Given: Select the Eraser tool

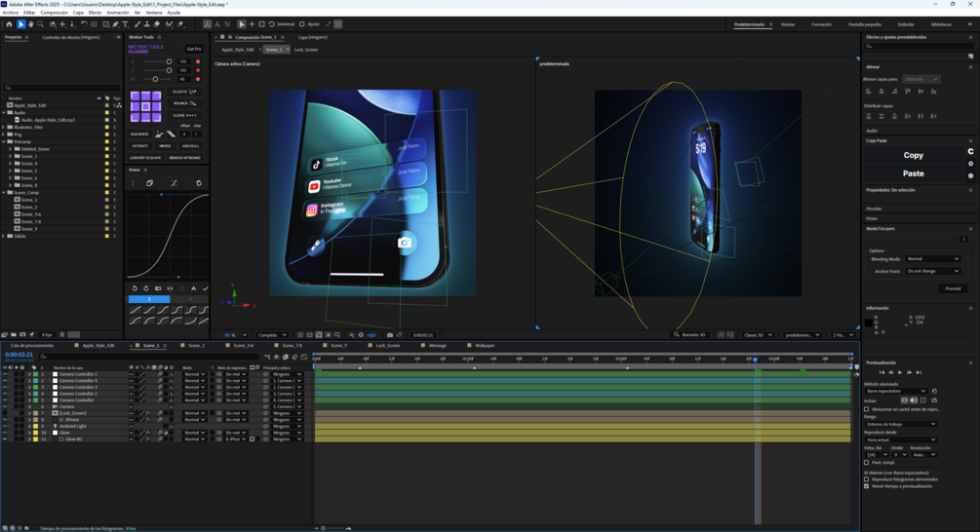Looking at the screenshot, I should pyautogui.click(x=157, y=24).
